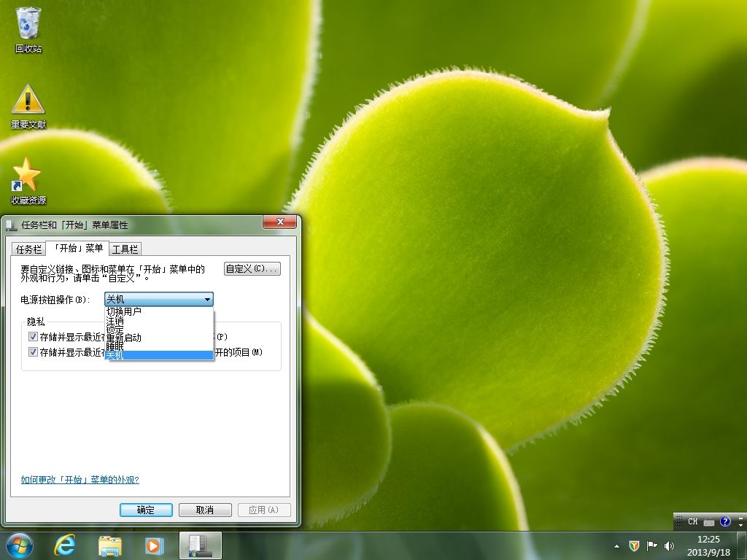Screen dimensions: 747x560
Task: Launch Windows Media Player from taskbar
Action: [x=154, y=545]
